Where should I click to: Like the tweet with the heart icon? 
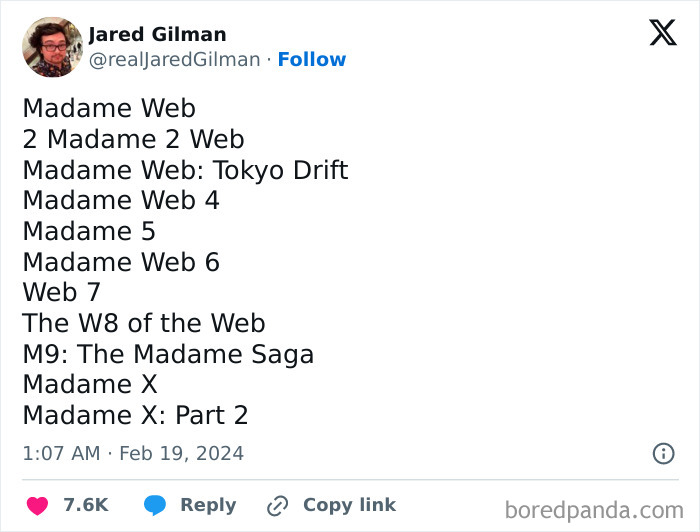tap(36, 506)
